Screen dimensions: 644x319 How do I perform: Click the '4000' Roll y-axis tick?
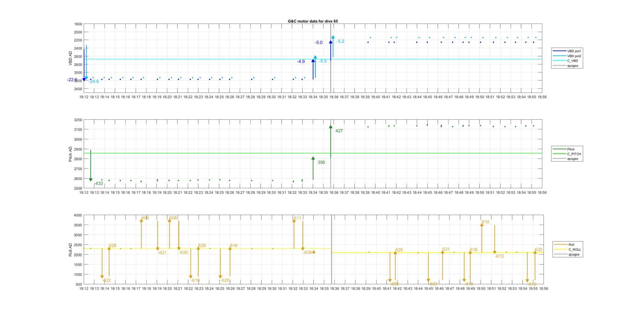click(78, 215)
